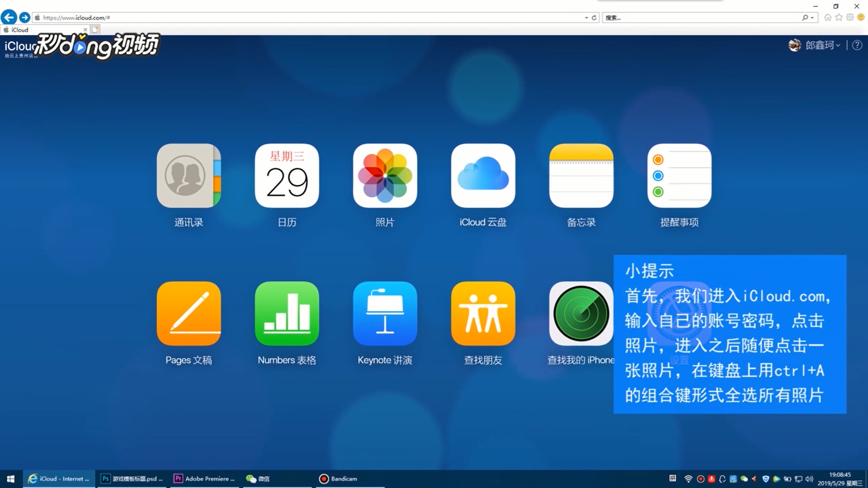Open the 通讯录 Contacts app
This screenshot has width=868, height=488.
(189, 176)
